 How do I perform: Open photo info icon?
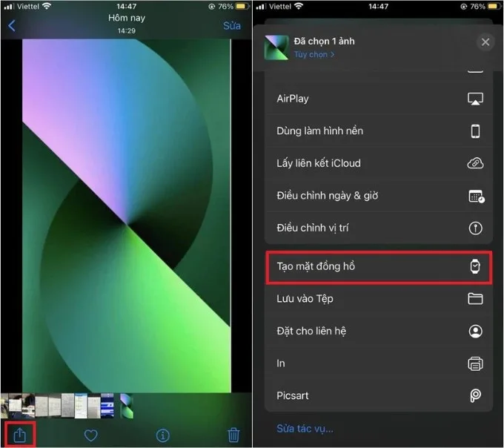[162, 435]
